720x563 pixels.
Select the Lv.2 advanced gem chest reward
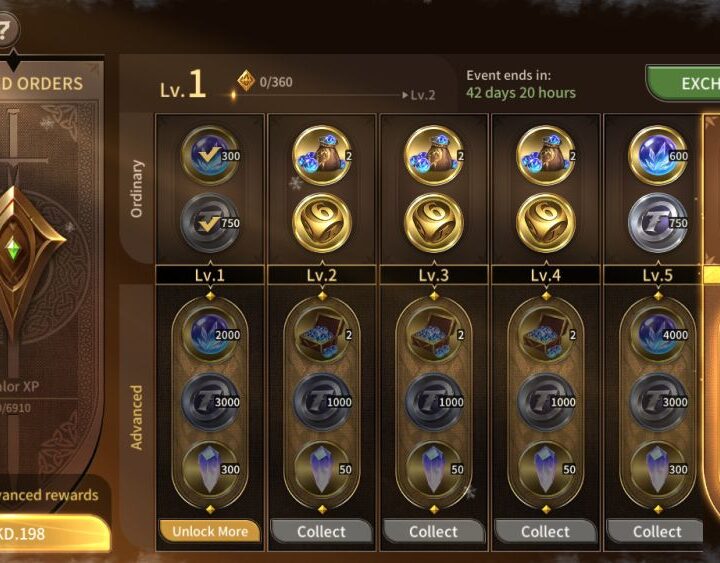[x=322, y=335]
